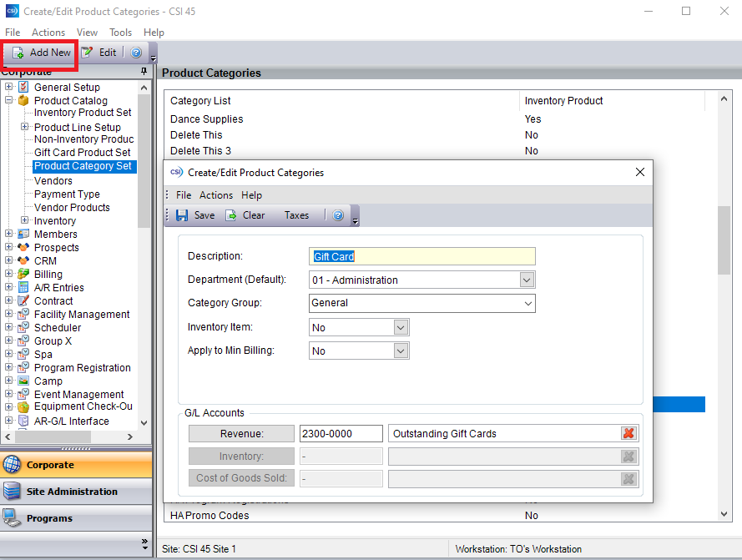Viewport: 742px width, 560px height.
Task: Click the Revenue G/L account button
Action: [241, 434]
